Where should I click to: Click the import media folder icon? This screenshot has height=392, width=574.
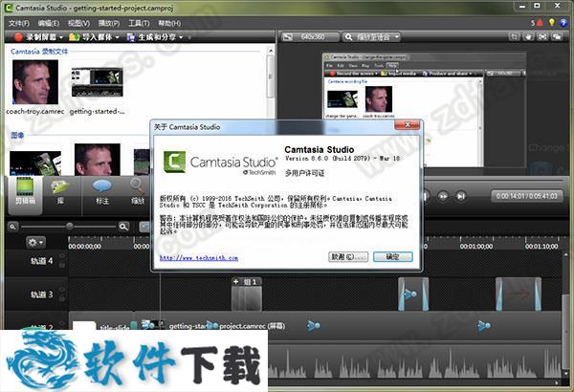click(x=74, y=37)
